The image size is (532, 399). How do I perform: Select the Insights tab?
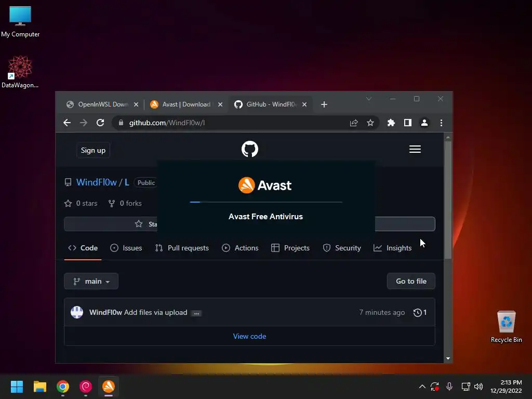coord(393,248)
